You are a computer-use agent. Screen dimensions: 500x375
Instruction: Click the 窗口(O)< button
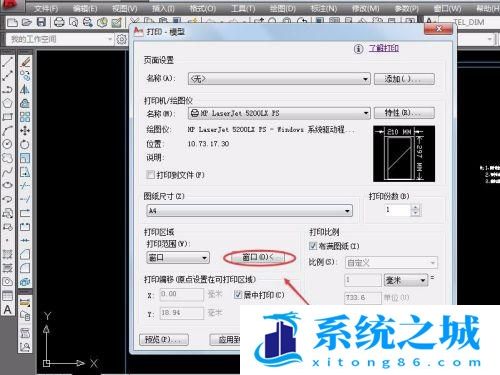pyautogui.click(x=258, y=257)
